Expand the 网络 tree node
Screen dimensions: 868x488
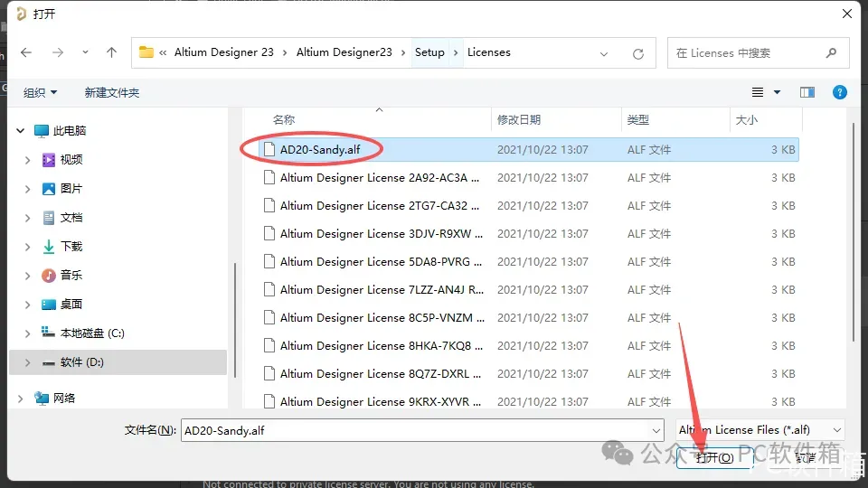pyautogui.click(x=21, y=399)
